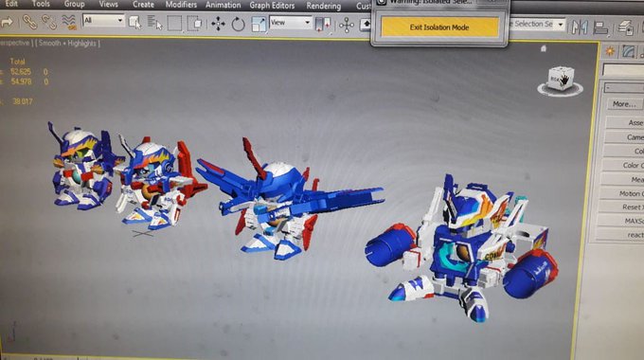Viewport: 644px width, 360px height.
Task: Activate the Select and Move tool
Action: pos(218,24)
